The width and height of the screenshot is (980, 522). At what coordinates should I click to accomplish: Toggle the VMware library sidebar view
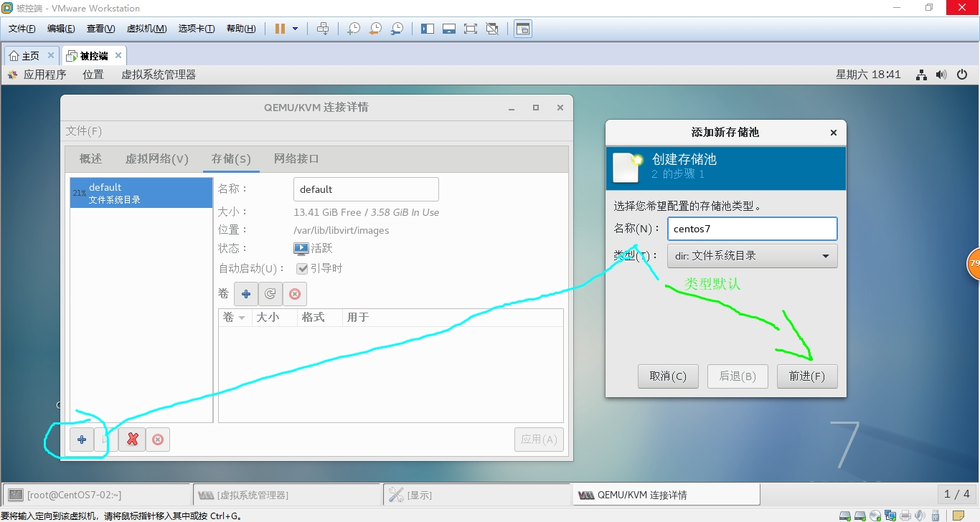click(428, 29)
